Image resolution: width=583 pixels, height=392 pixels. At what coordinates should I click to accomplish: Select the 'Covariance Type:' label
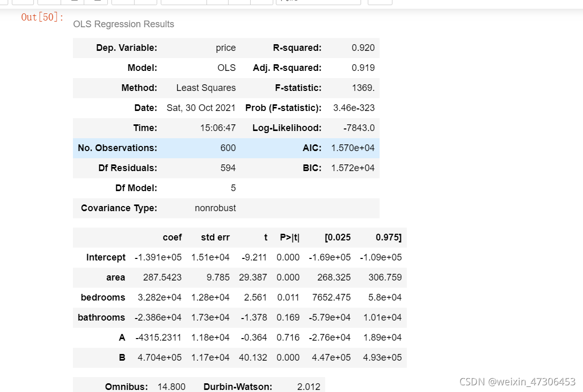pyautogui.click(x=119, y=209)
